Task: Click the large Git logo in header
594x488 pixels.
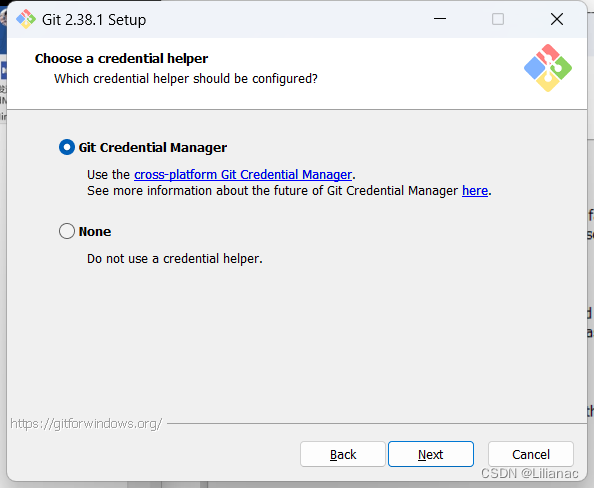Action: [548, 68]
